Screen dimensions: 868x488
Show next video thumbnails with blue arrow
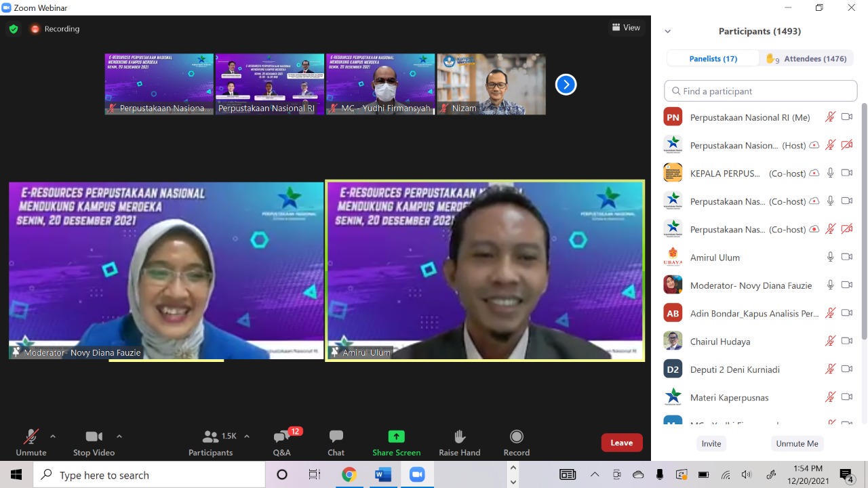click(566, 85)
